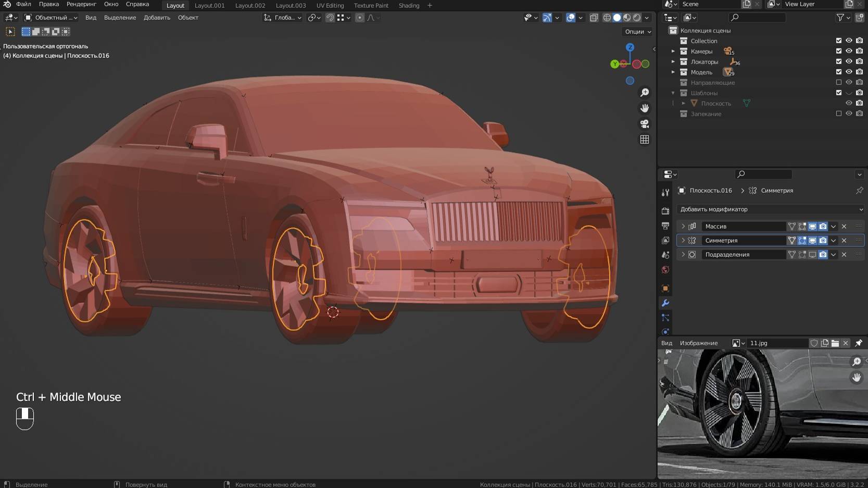Screen dimensions: 868x488
Task: Hide Плоскость object via eye icon
Action: (x=849, y=103)
